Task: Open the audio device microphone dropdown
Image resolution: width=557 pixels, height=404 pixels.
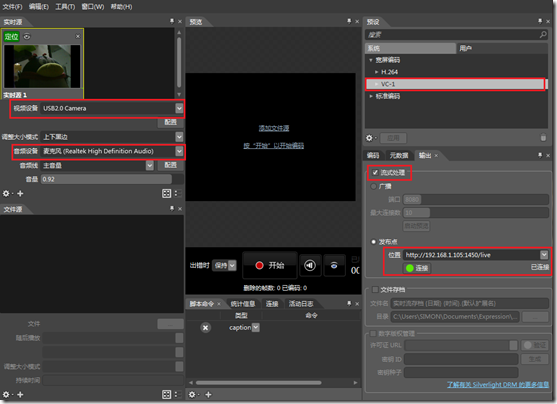Action: (179, 151)
